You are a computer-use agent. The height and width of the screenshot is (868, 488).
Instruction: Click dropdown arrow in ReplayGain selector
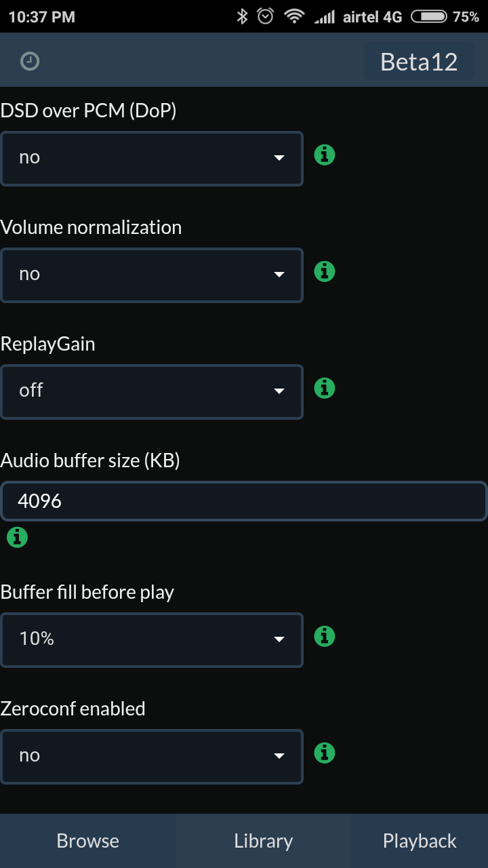(279, 391)
